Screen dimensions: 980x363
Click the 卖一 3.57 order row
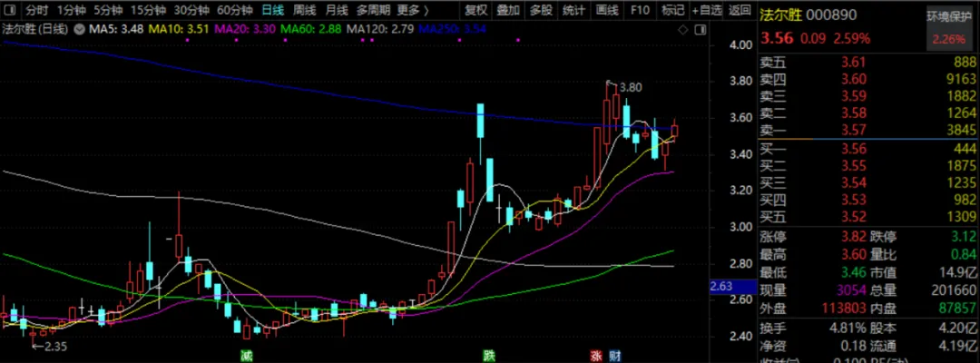(868, 130)
